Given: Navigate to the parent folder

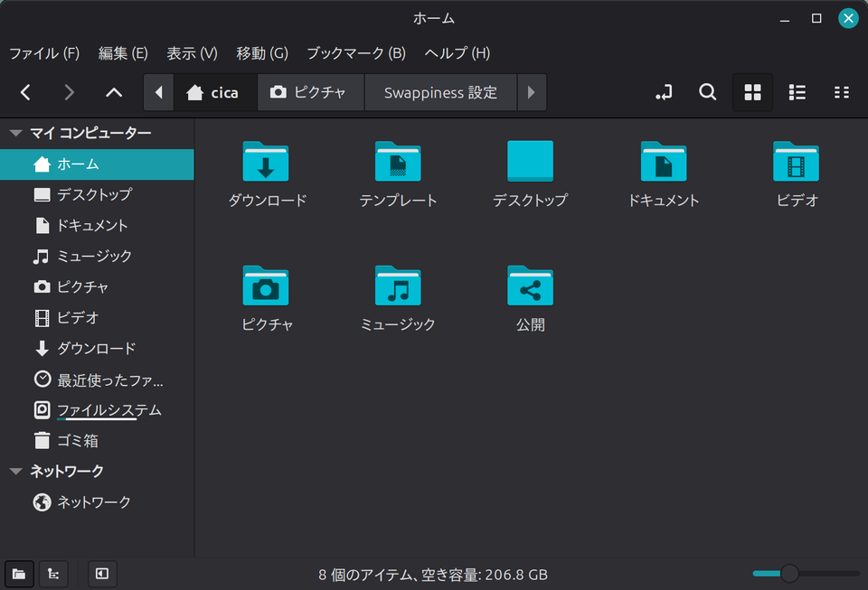Looking at the screenshot, I should (x=113, y=92).
